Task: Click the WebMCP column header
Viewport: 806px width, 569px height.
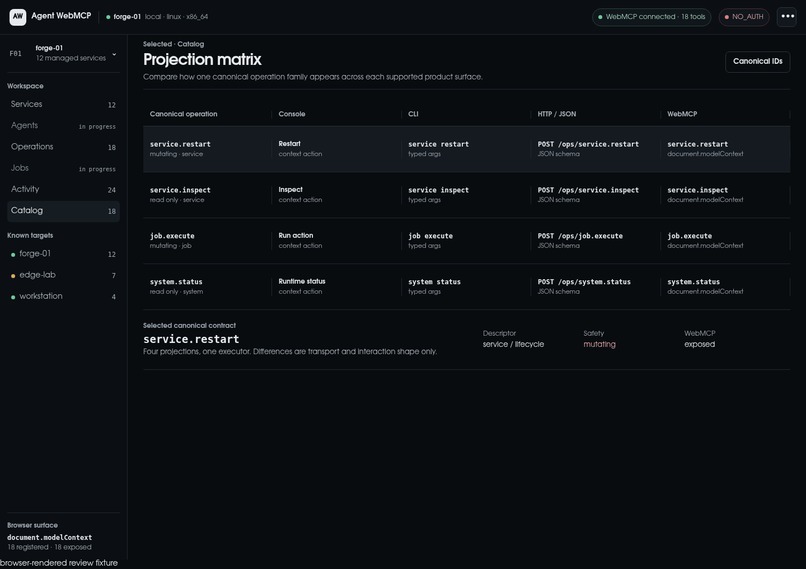Action: [x=682, y=114]
